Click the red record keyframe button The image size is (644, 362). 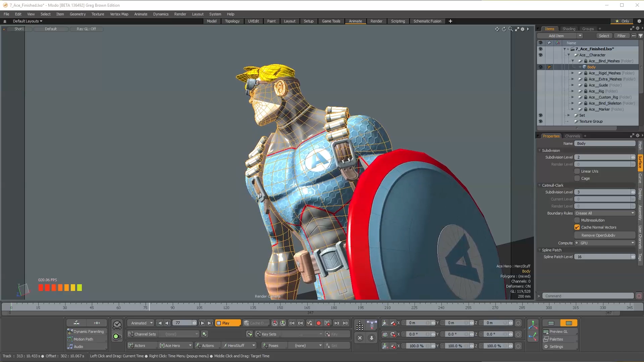tap(318, 323)
